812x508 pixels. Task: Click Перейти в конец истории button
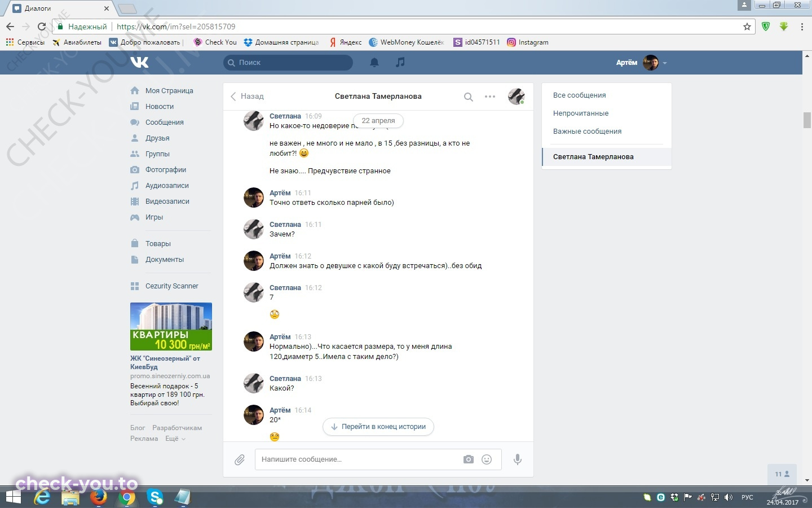(x=378, y=427)
